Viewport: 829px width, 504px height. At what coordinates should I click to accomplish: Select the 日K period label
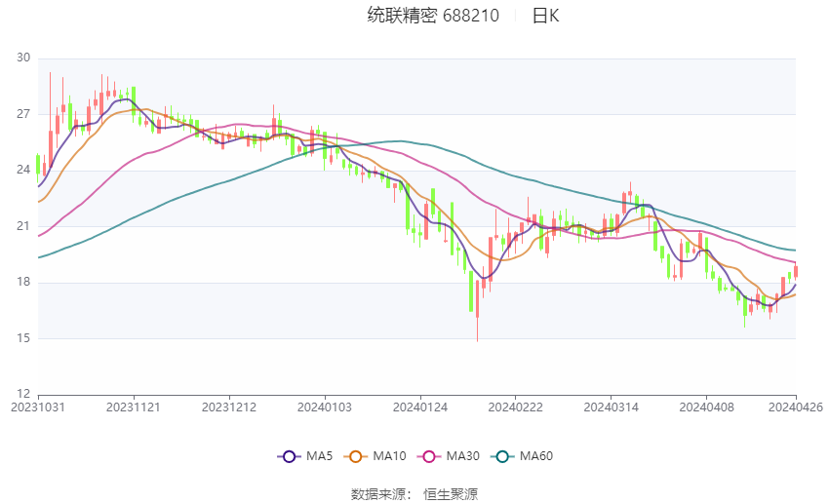tap(545, 16)
